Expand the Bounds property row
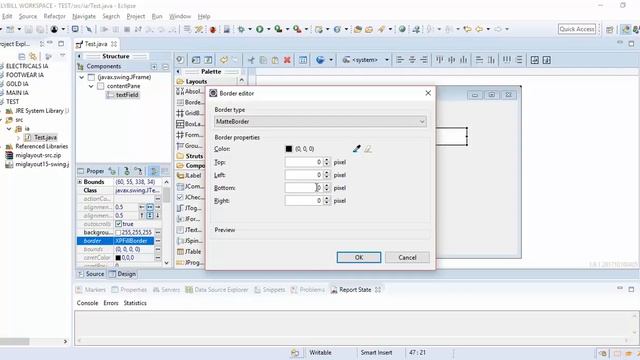 coord(80,182)
